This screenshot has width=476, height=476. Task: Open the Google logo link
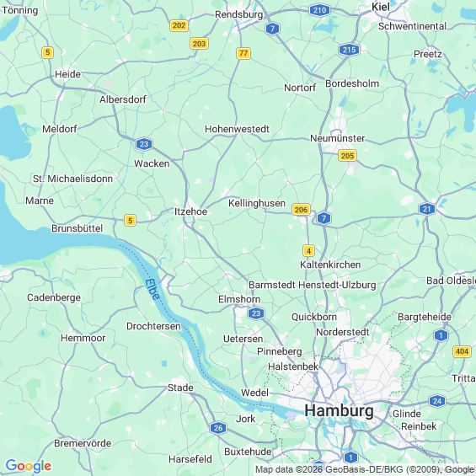point(29,466)
